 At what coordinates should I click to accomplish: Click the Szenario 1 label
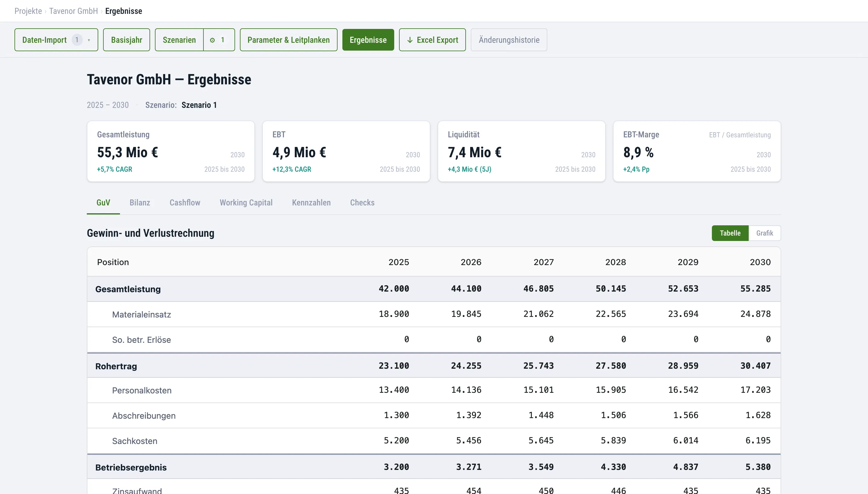pyautogui.click(x=199, y=105)
